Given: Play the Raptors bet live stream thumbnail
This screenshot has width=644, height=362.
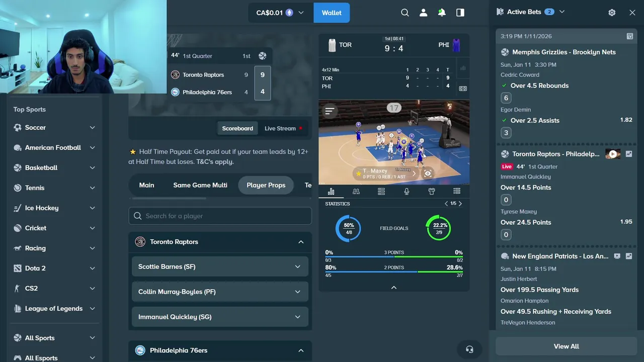Looking at the screenshot, I should 613,154.
